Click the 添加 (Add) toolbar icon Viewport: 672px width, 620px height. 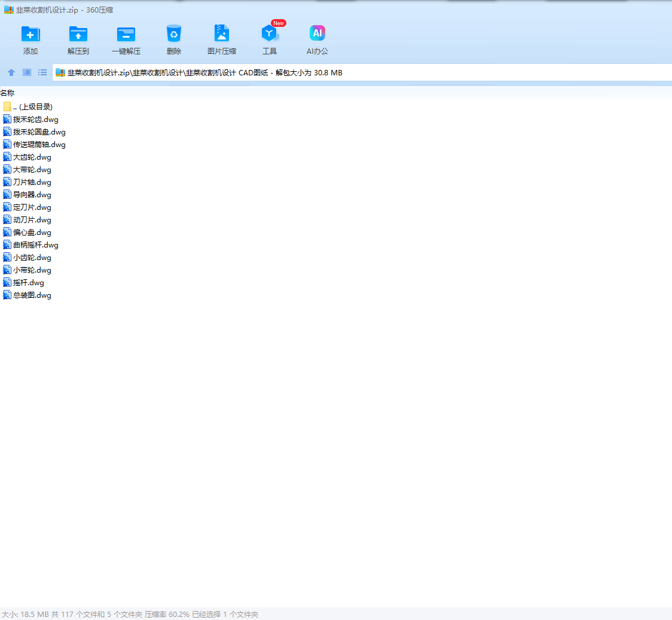[30, 34]
